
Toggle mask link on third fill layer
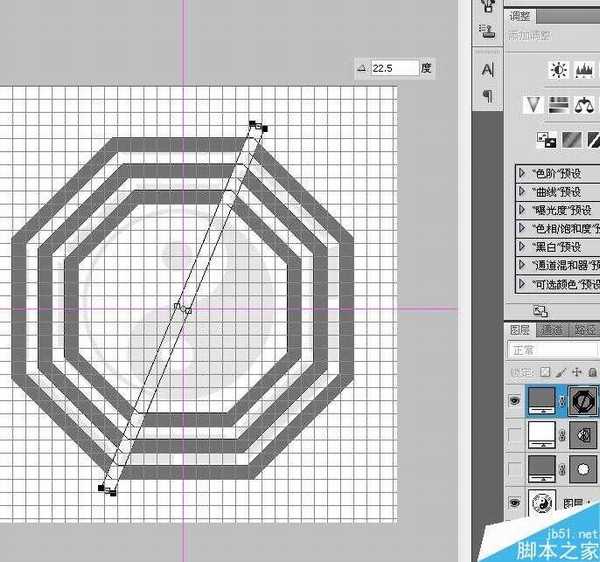(562, 469)
